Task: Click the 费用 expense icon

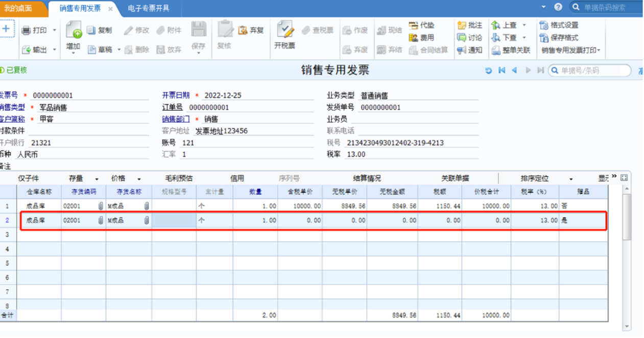Action: pos(413,37)
